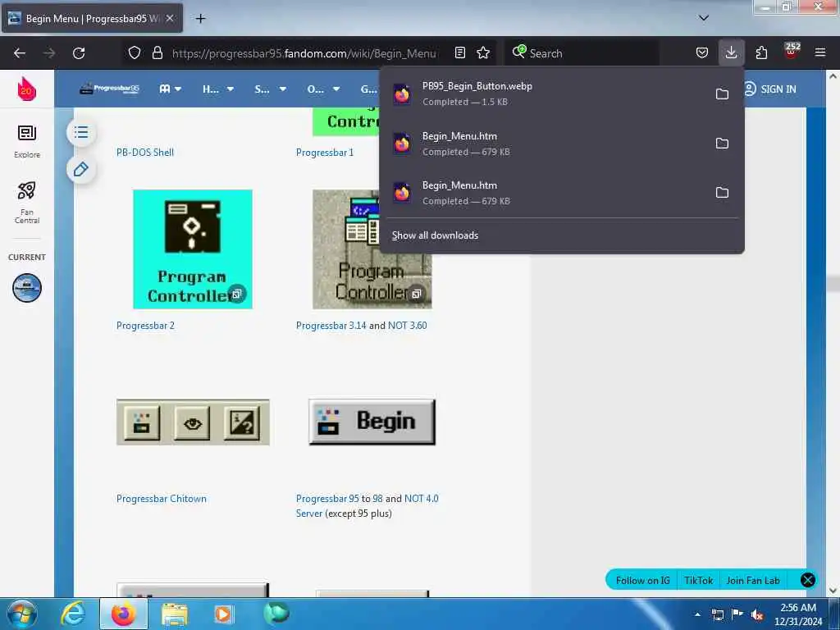Expand the first wiki navigation dropdown
840x630 pixels.
click(x=171, y=89)
